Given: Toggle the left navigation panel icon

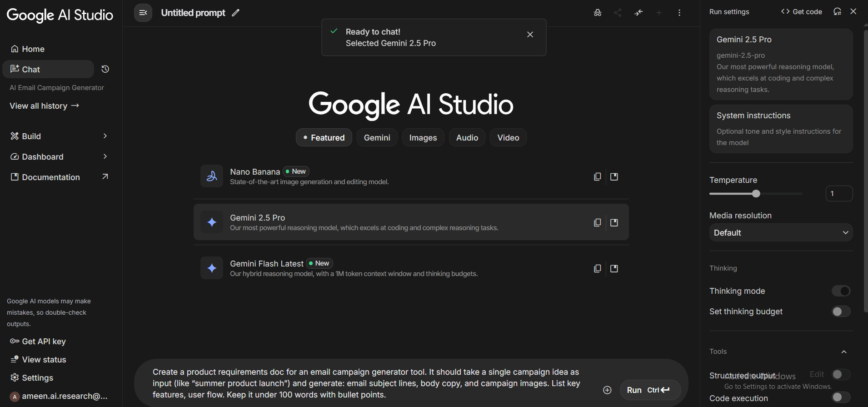Looking at the screenshot, I should pyautogui.click(x=143, y=13).
